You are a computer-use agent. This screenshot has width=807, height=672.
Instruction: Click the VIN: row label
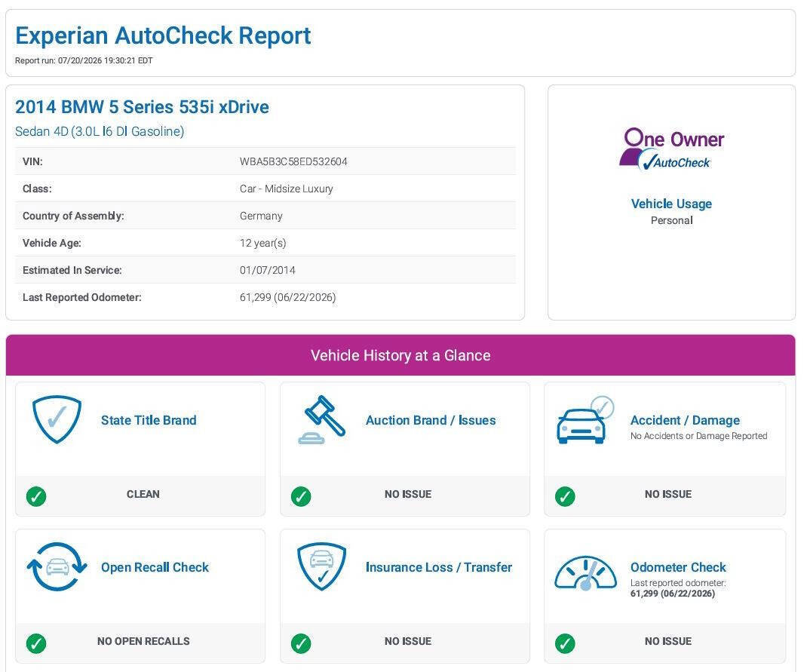tap(32, 161)
